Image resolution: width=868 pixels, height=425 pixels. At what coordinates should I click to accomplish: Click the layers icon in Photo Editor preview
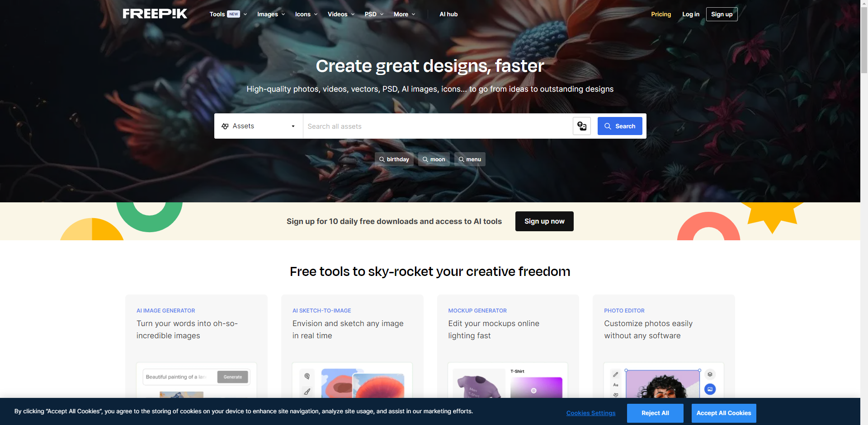710,374
